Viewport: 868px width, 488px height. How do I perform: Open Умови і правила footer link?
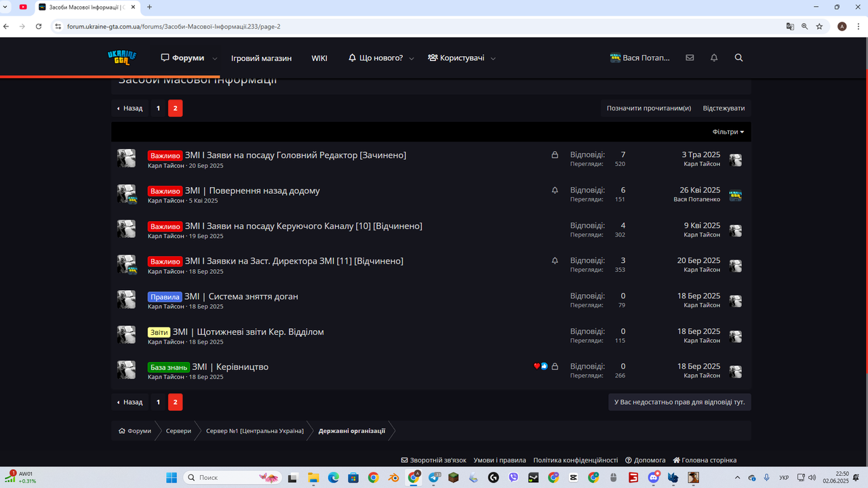click(500, 460)
